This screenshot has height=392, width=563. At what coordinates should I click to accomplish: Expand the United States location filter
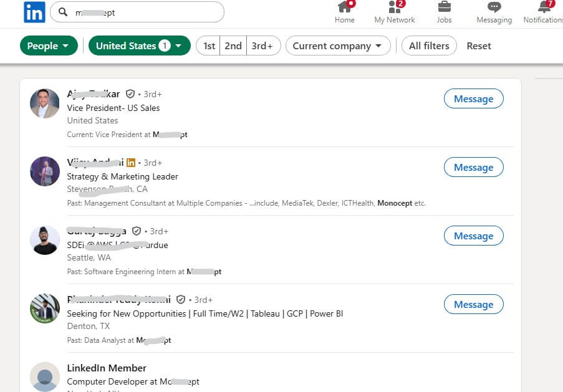[139, 45]
